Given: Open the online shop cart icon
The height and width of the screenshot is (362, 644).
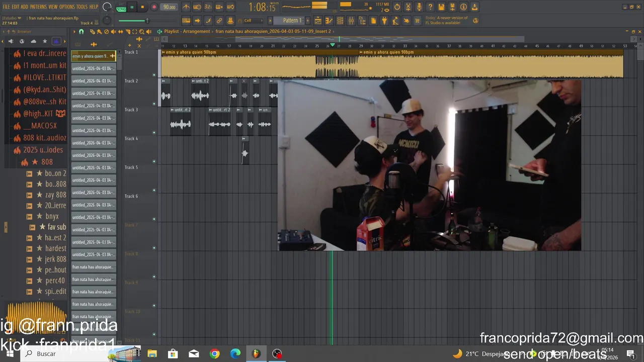Looking at the screenshot, I should coord(418,21).
